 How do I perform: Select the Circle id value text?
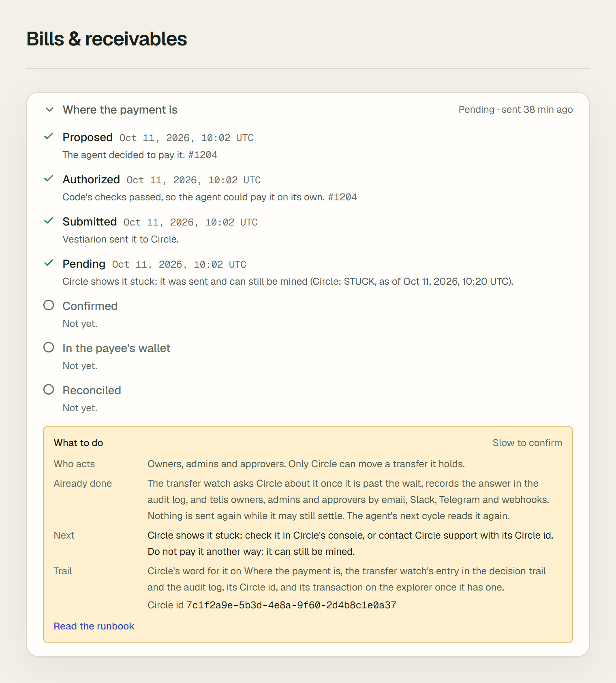coord(291,605)
